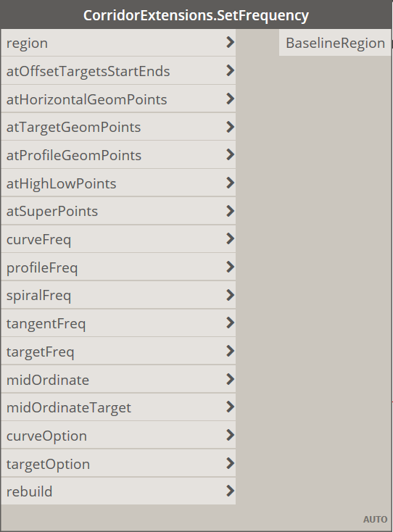Select the CorridorExtensions.SetFrequency node title

coord(196,16)
